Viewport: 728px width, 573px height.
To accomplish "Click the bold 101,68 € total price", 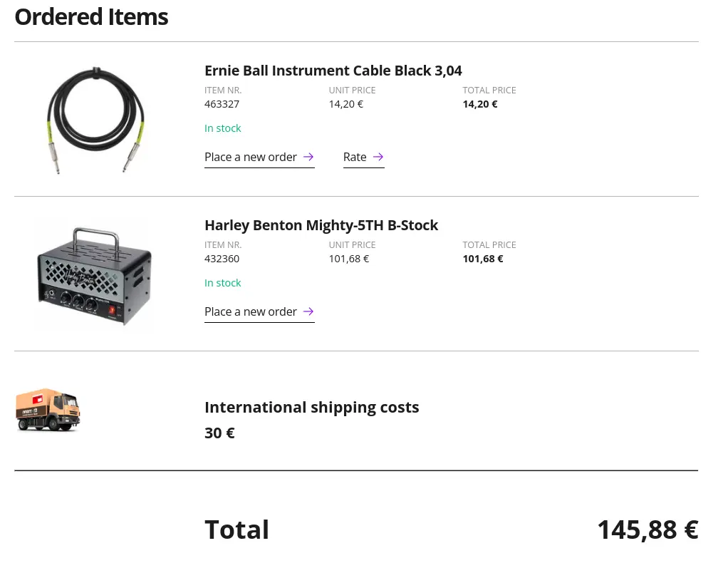I will tap(483, 259).
